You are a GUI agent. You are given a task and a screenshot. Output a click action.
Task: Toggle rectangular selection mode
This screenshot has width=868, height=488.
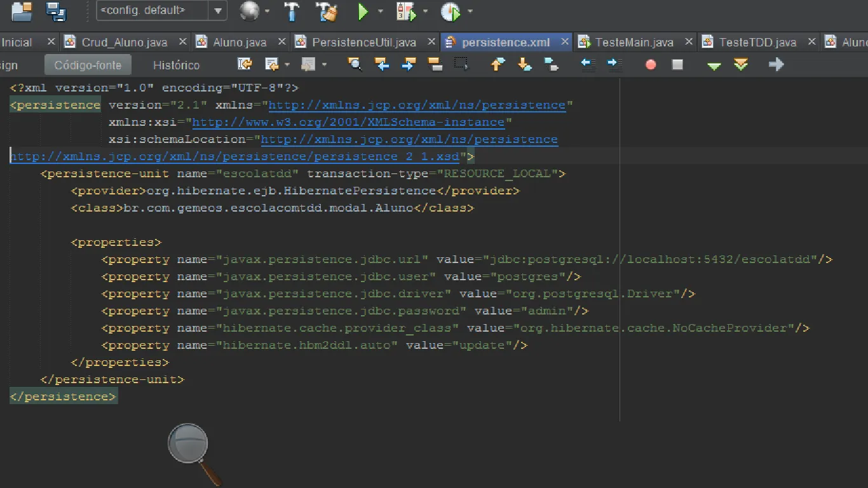[461, 64]
